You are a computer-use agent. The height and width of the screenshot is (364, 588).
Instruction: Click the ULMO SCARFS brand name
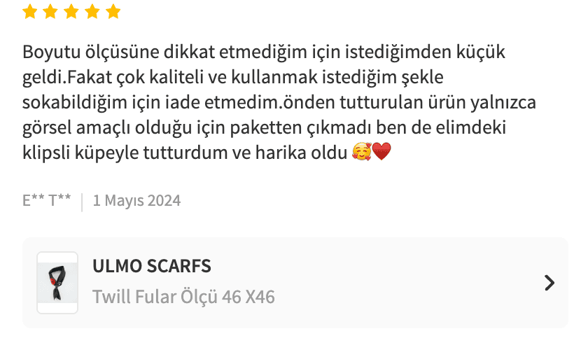coord(152,266)
